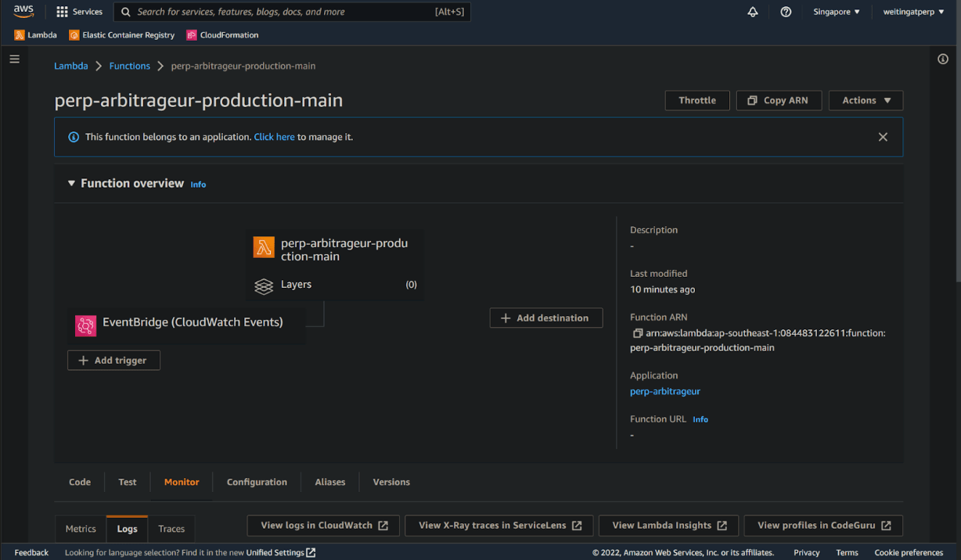Click the View profiles in CodeGuru button

click(823, 526)
